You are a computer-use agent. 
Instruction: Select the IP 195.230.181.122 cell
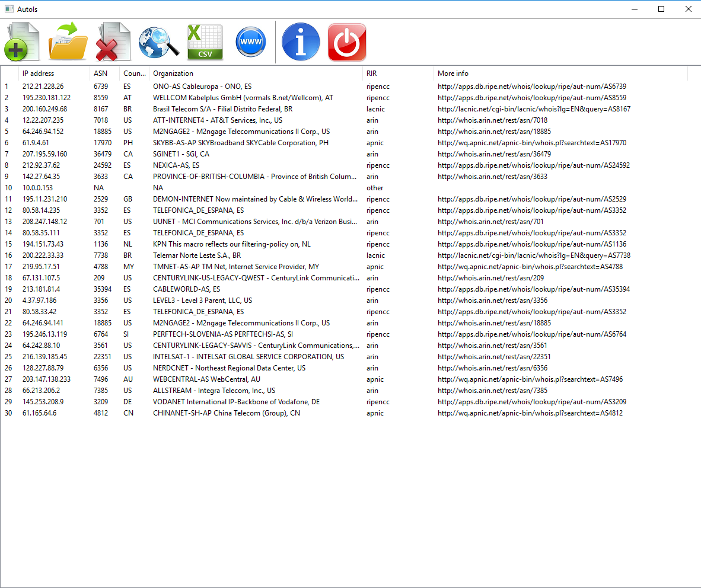[x=46, y=97]
